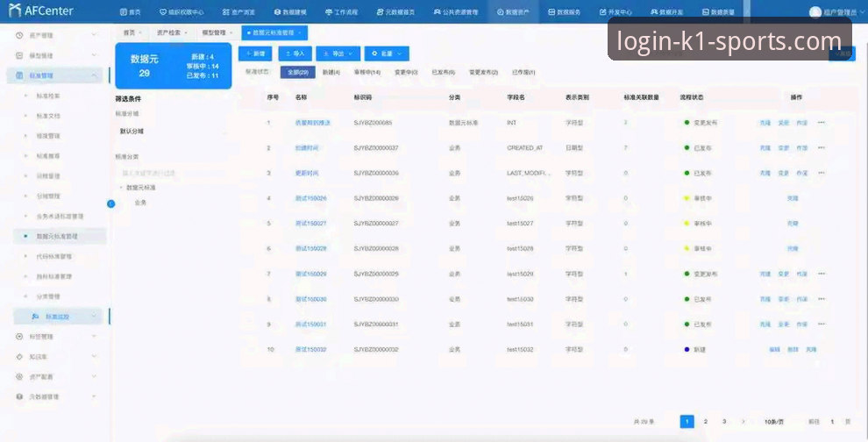Open dropdown arrow on 资产检索 tab
Viewport: 868px width, 442px height.
click(x=186, y=32)
